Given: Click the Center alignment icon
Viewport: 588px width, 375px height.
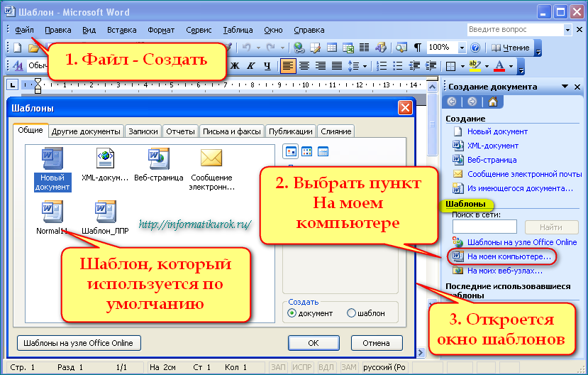Looking at the screenshot, I should [x=304, y=66].
